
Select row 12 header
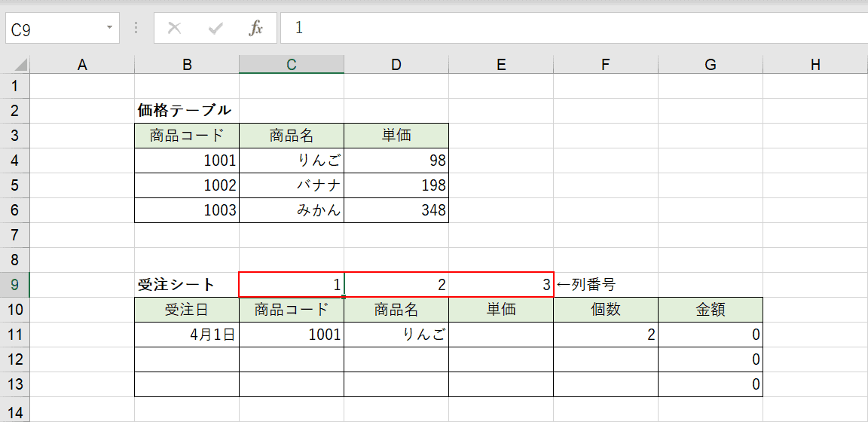[x=15, y=360]
